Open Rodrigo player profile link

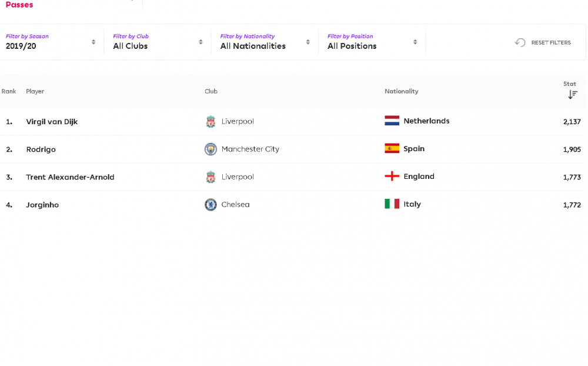41,149
